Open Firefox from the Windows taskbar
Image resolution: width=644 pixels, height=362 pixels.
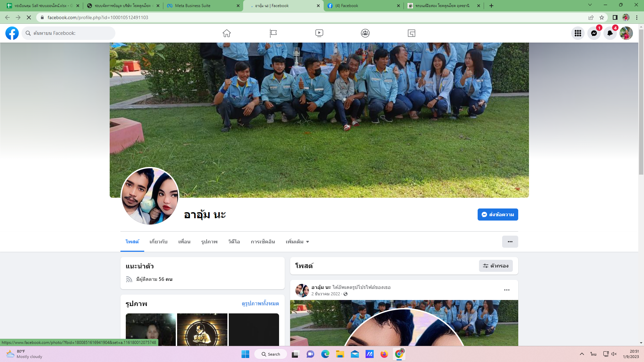pyautogui.click(x=384, y=354)
